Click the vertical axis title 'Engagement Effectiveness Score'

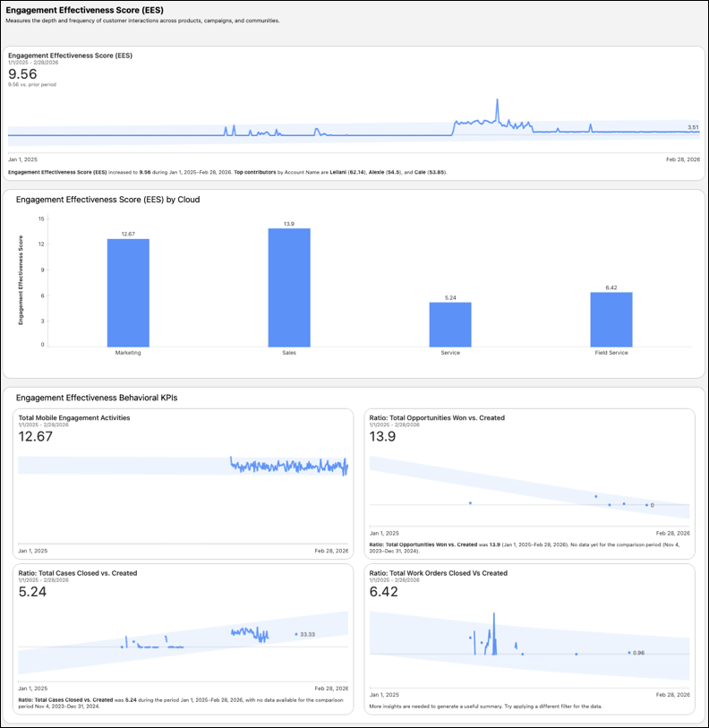pyautogui.click(x=21, y=280)
